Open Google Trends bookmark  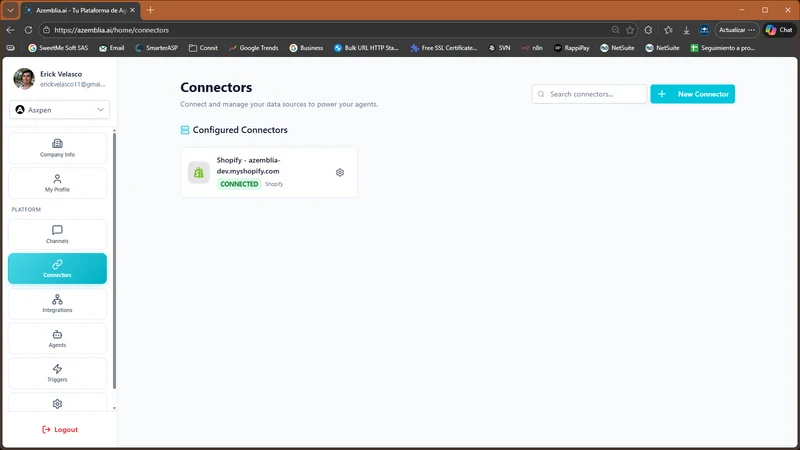254,48
